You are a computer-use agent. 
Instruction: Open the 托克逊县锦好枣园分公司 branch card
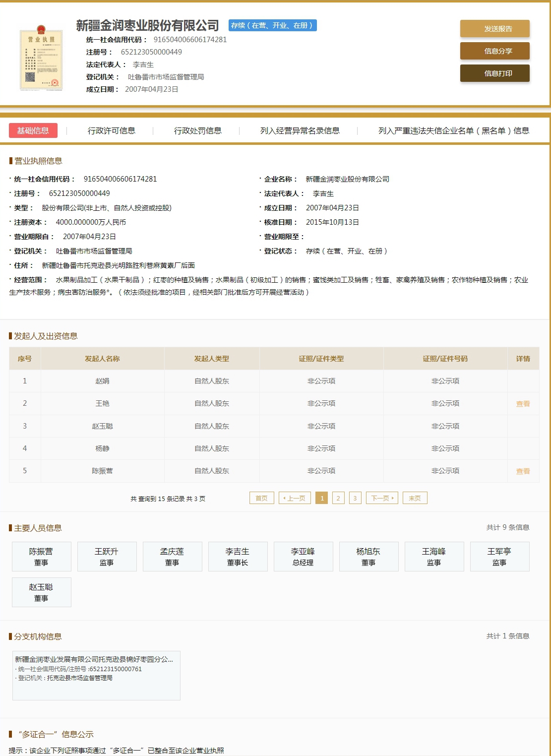tap(96, 676)
